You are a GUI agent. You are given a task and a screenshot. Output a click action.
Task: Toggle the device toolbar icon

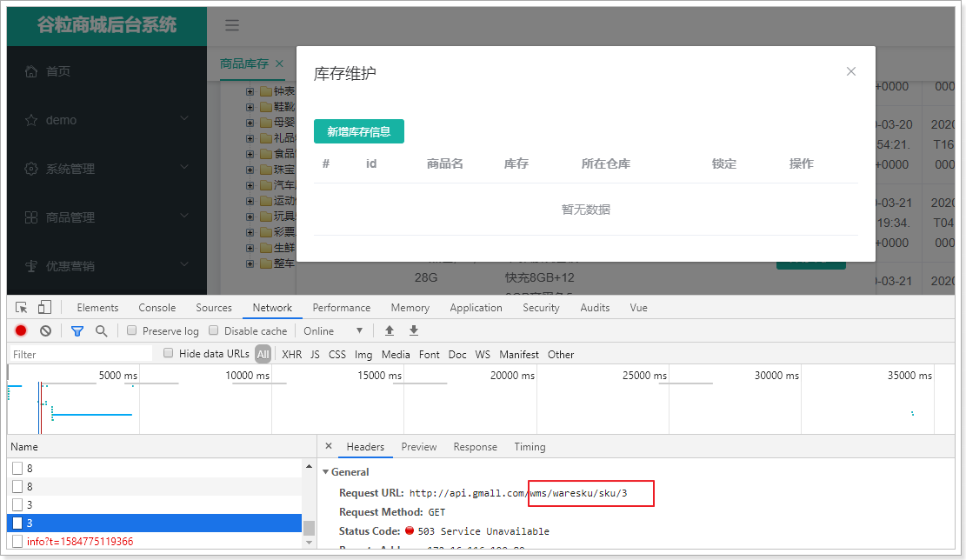44,308
